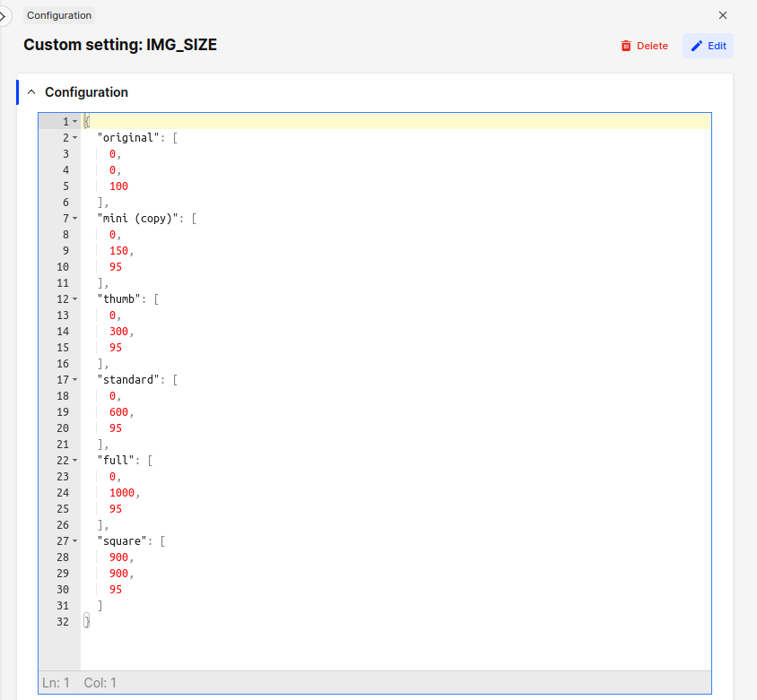
Task: Collapse the "standard" array fold arrow
Action: (74, 380)
